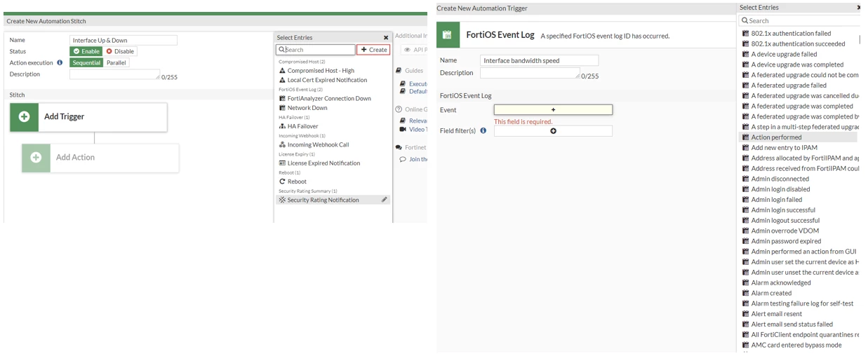This screenshot has width=868, height=356.
Task: Click the info icon next to Action execution
Action: [x=60, y=62]
